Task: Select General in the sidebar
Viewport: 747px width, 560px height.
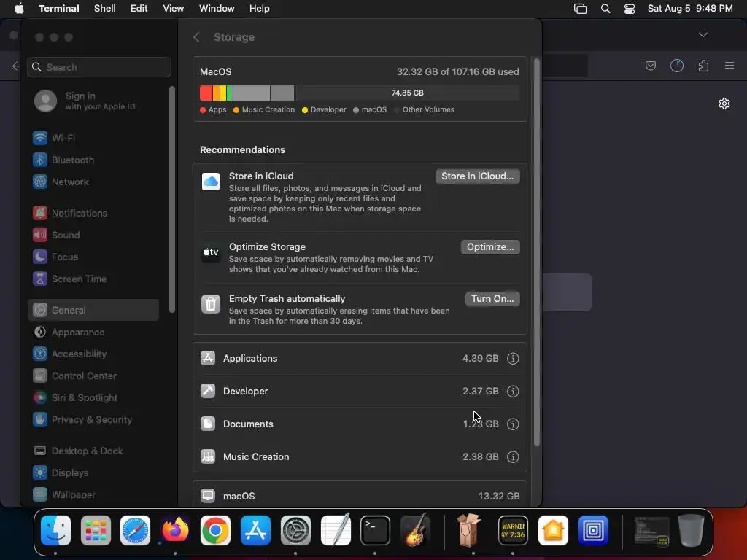Action: 93,310
